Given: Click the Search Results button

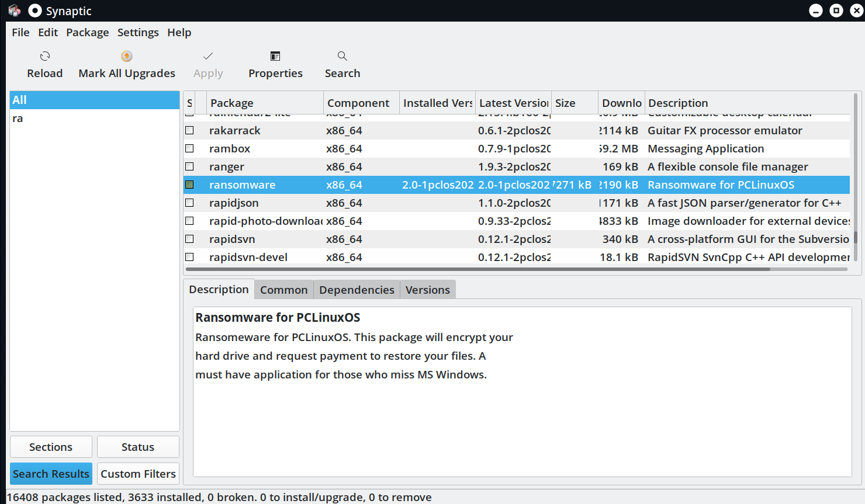Looking at the screenshot, I should pyautogui.click(x=51, y=474).
